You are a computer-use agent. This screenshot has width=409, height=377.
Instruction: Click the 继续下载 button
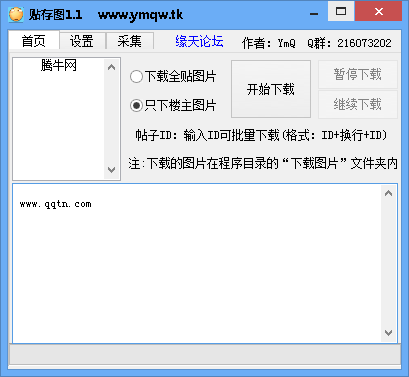point(358,104)
